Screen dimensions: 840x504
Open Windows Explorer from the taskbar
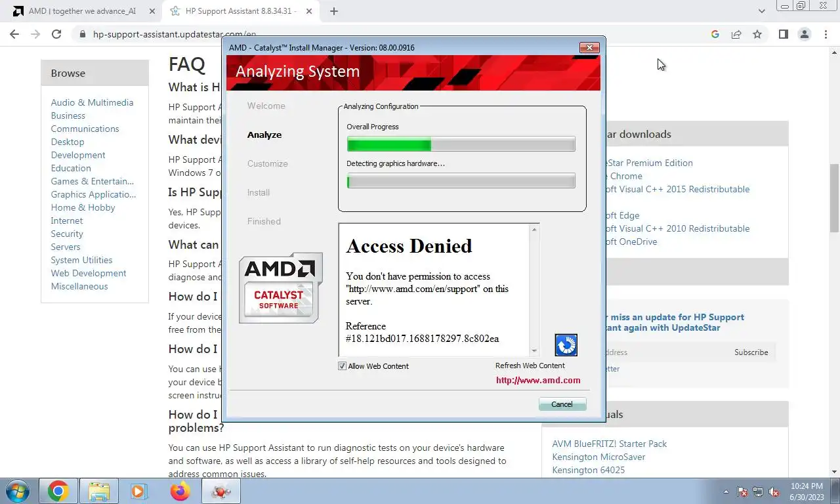tap(99, 491)
